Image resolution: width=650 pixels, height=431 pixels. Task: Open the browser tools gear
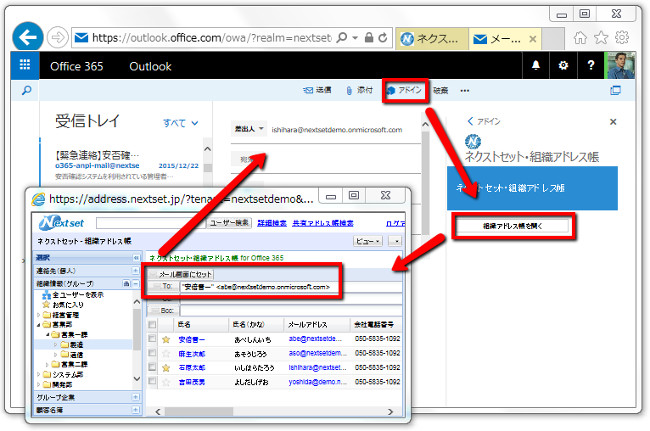point(621,38)
